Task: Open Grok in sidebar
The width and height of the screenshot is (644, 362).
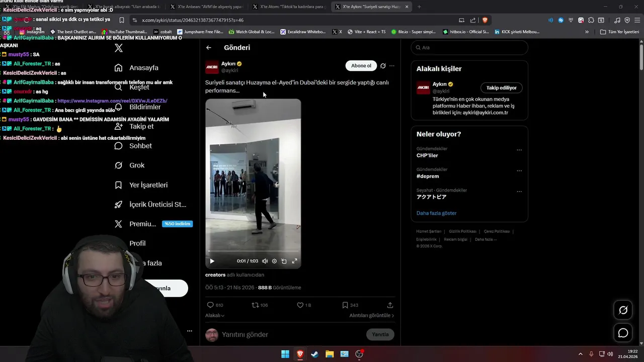Action: click(129, 165)
